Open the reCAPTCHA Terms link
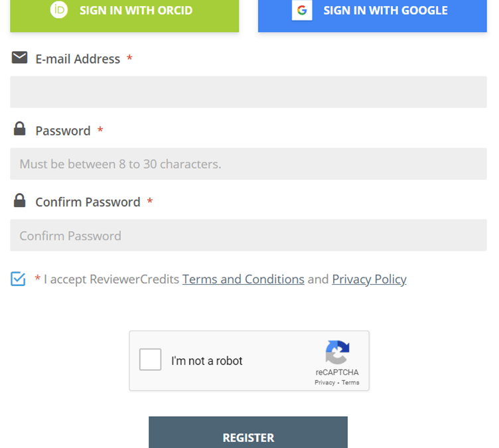499x448 pixels. [x=350, y=383]
